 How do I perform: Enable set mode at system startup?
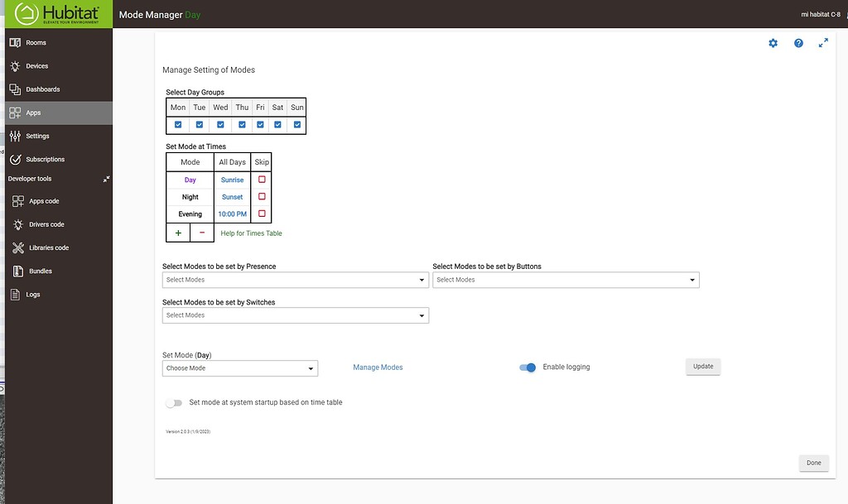174,402
